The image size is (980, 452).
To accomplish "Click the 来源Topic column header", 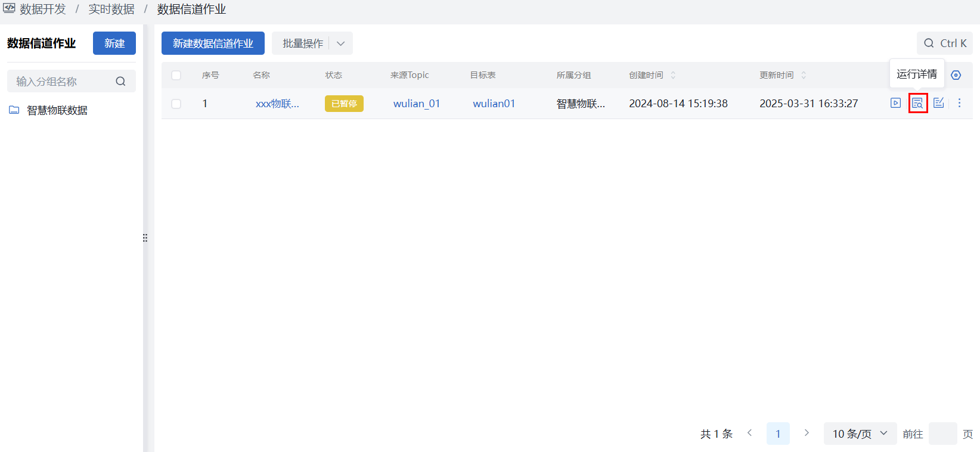I will click(x=410, y=75).
